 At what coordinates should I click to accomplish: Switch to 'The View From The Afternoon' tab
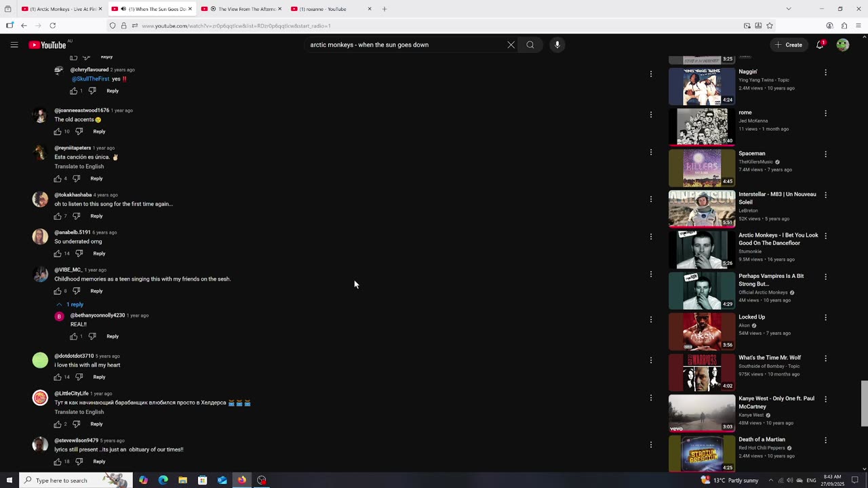tap(242, 9)
